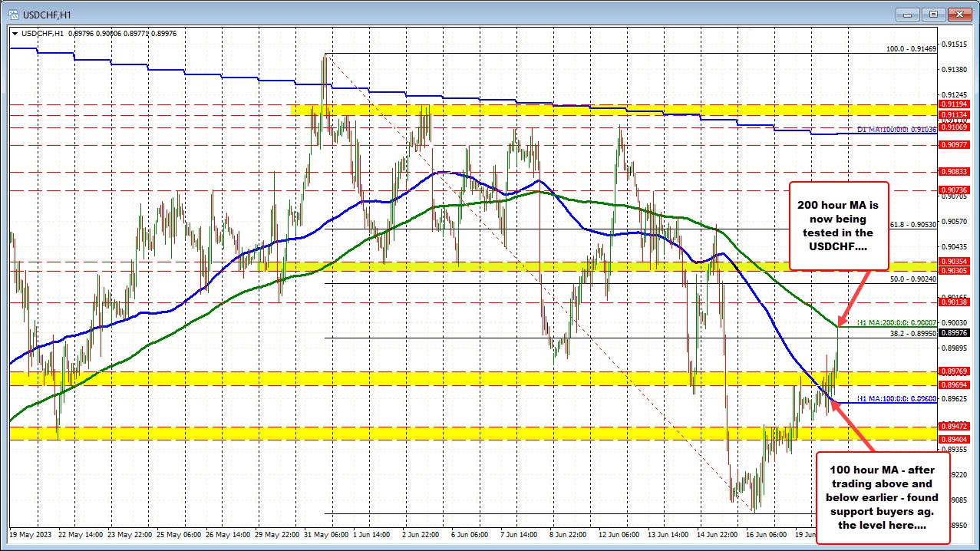Click the 61.8 Fibonacci level label
980x551 pixels.
(x=912, y=224)
